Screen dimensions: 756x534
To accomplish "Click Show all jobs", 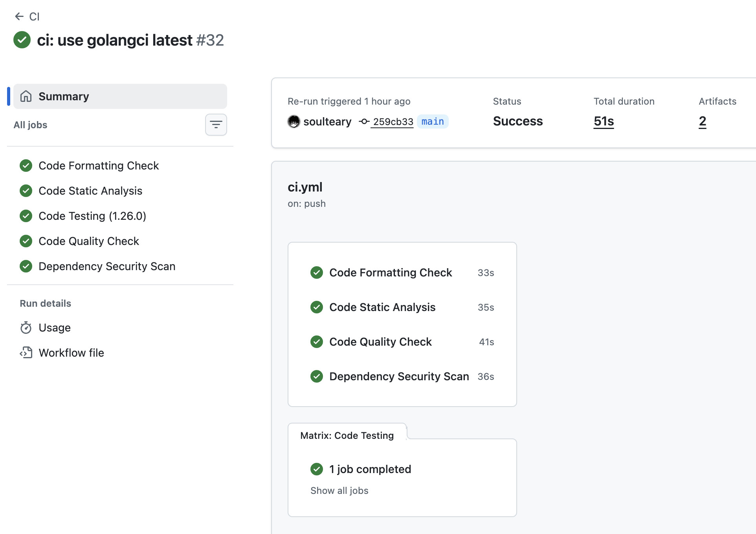I will 339,490.
